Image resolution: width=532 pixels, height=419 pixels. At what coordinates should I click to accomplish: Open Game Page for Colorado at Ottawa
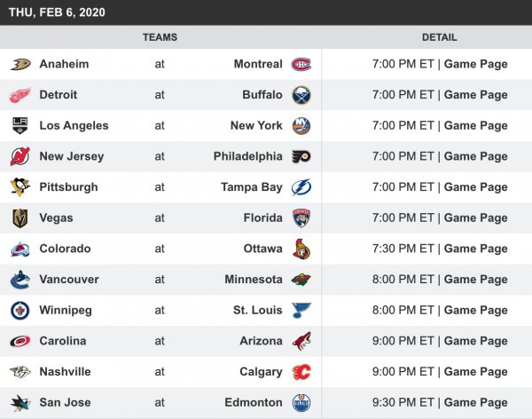tap(475, 249)
